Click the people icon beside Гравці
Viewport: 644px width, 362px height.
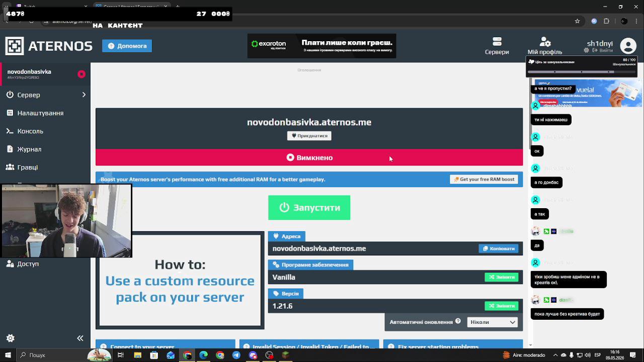click(x=10, y=167)
